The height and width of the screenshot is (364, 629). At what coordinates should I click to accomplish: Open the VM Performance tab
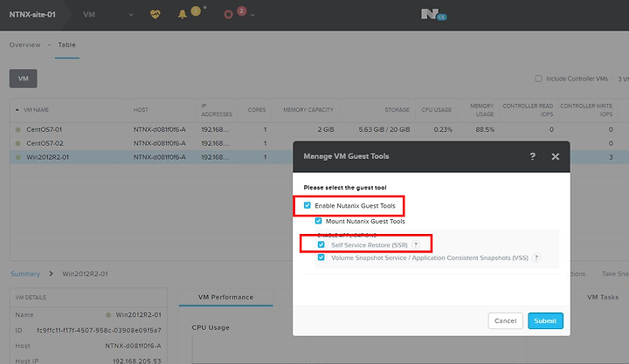(x=226, y=297)
